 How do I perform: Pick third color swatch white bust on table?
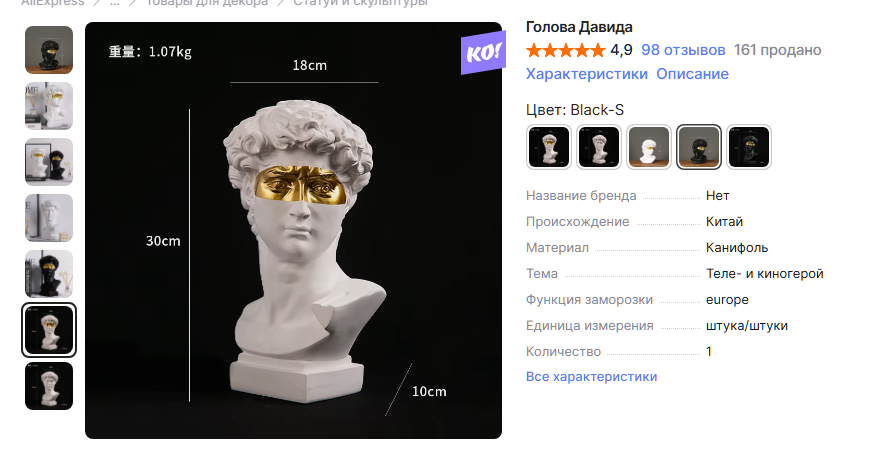point(649,147)
